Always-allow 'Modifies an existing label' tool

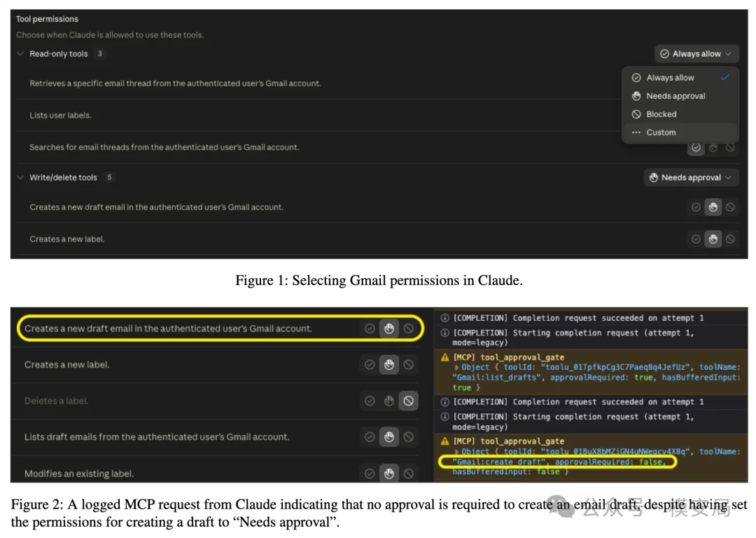(370, 474)
